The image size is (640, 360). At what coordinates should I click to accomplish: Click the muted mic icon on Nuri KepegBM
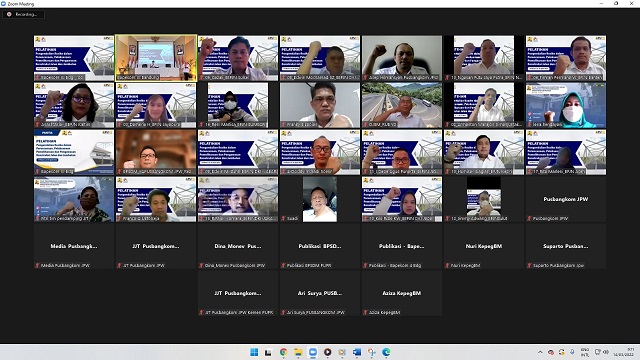pyautogui.click(x=447, y=266)
